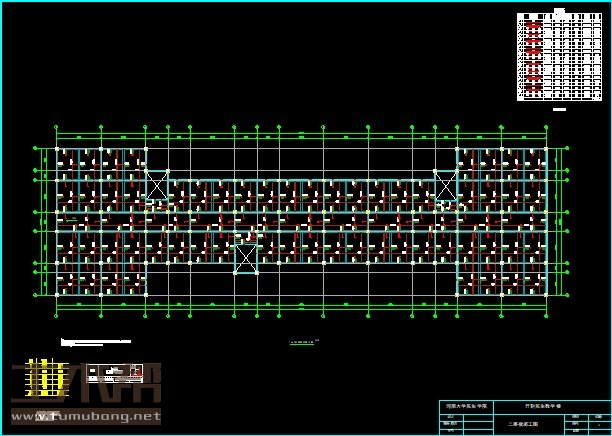Screen dimensions: 612x436
Task: Select the bottom-right green grid axis bubble
Action: coord(546,316)
